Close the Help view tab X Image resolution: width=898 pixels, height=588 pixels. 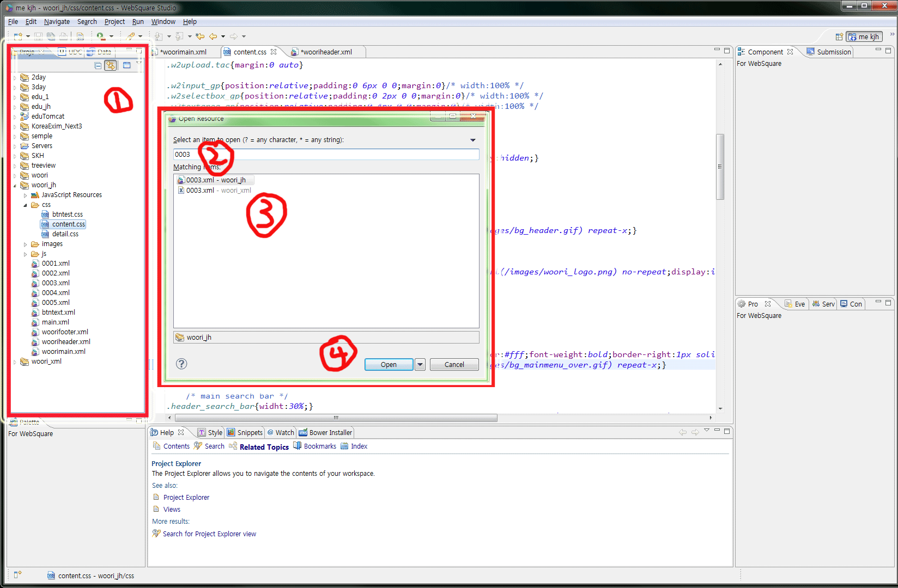[181, 432]
